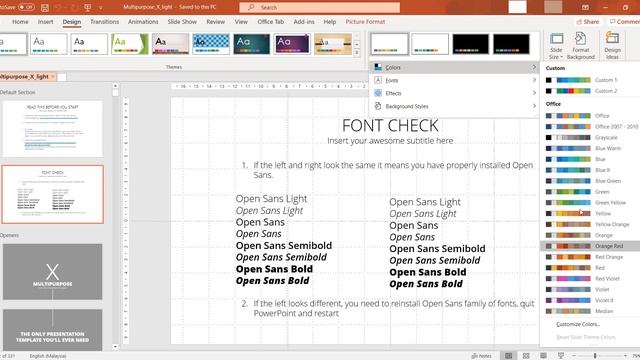Switch to Normal view in status bar
This screenshot has height=360, width=640.
coord(509,356)
